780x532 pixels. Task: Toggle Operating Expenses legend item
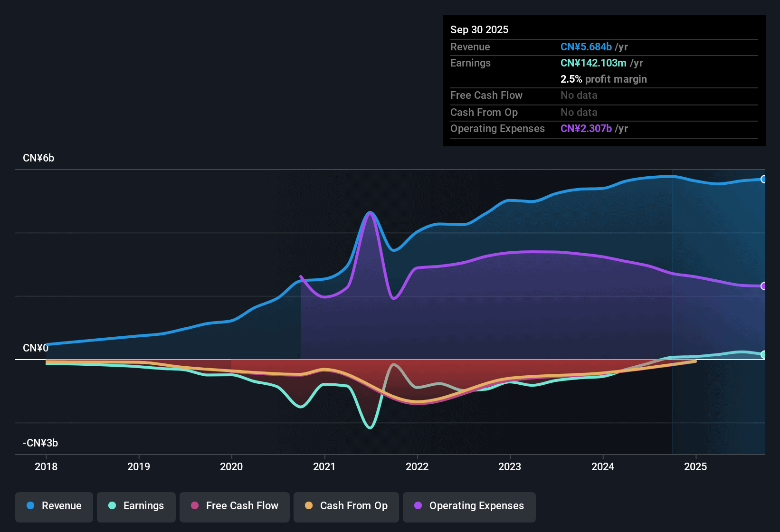click(x=469, y=506)
